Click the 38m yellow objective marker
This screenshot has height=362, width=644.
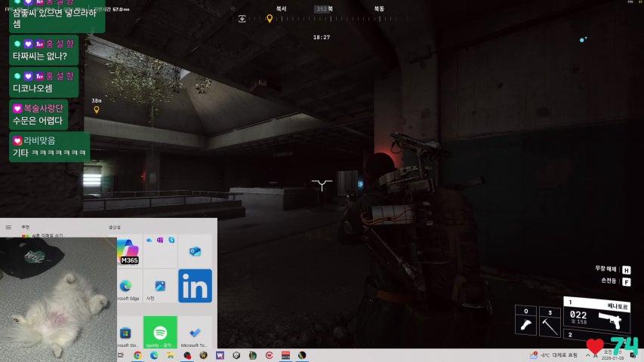(97, 109)
